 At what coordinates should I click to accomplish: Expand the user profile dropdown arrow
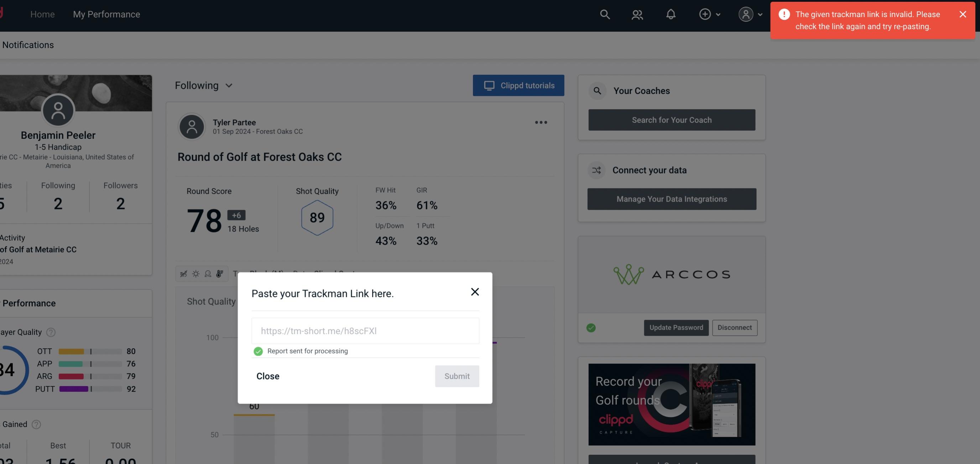click(760, 14)
